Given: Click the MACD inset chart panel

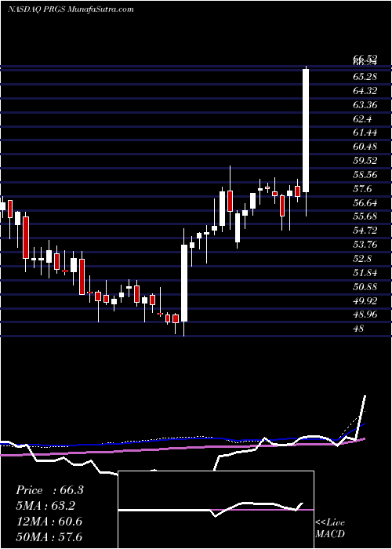Looking at the screenshot, I should [x=216, y=510].
